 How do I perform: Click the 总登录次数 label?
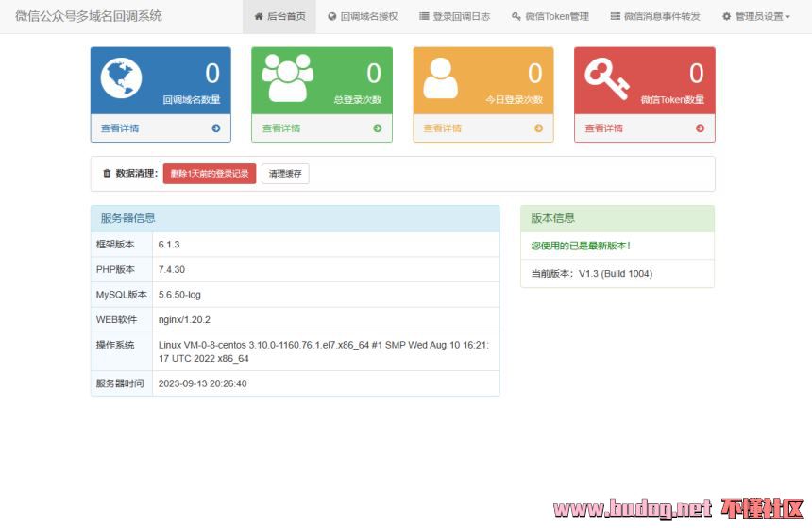coord(358,99)
